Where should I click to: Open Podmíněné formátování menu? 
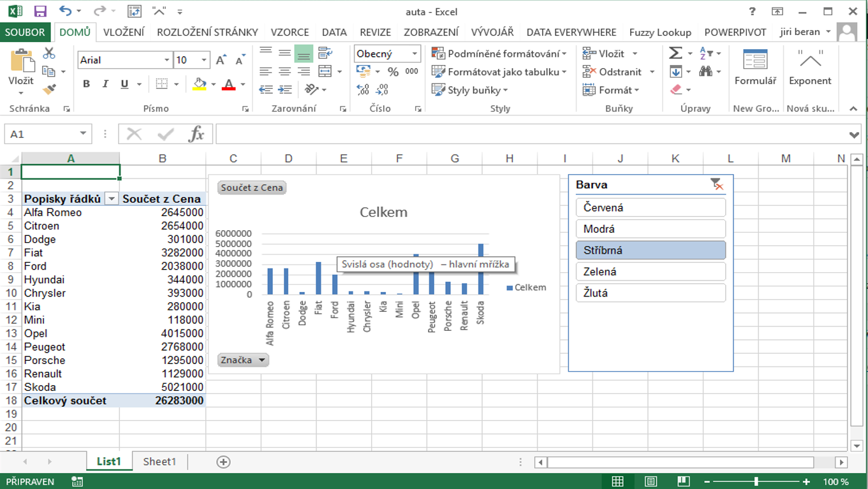[x=499, y=54]
